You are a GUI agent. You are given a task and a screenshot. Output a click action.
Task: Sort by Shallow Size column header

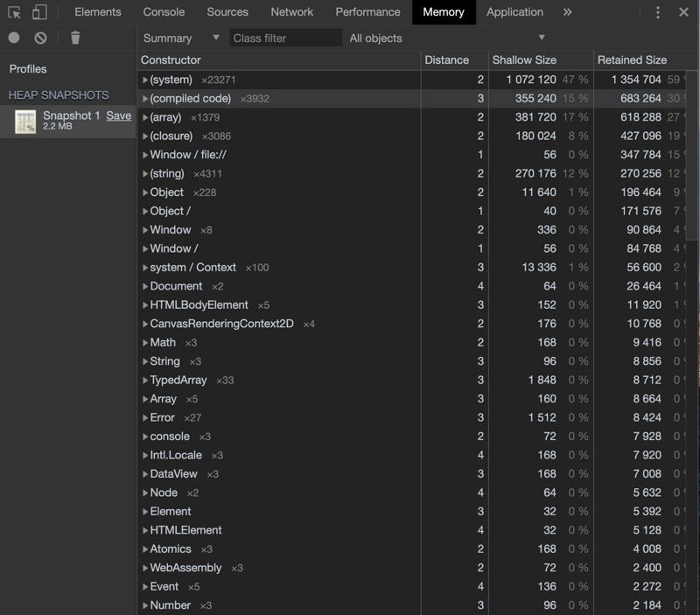pos(523,59)
